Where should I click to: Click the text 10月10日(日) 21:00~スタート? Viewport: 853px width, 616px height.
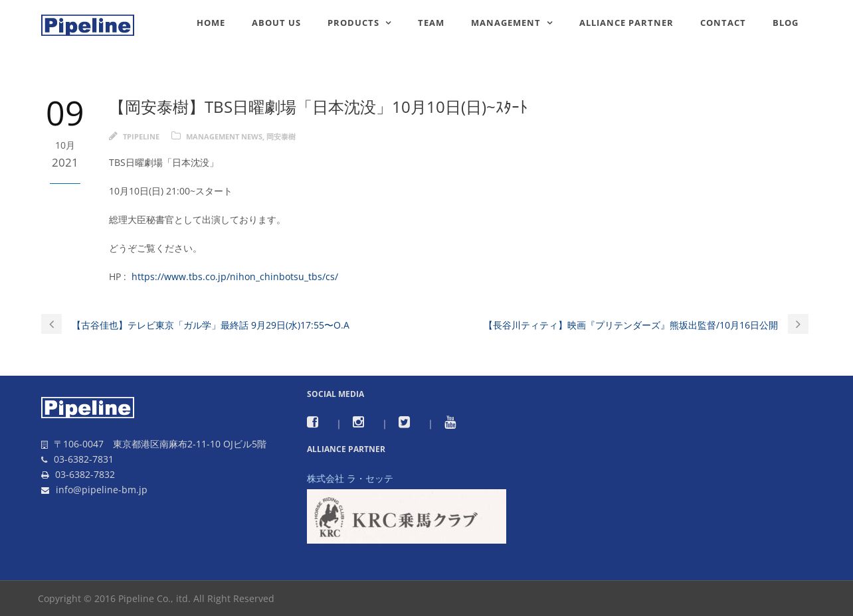tap(171, 191)
